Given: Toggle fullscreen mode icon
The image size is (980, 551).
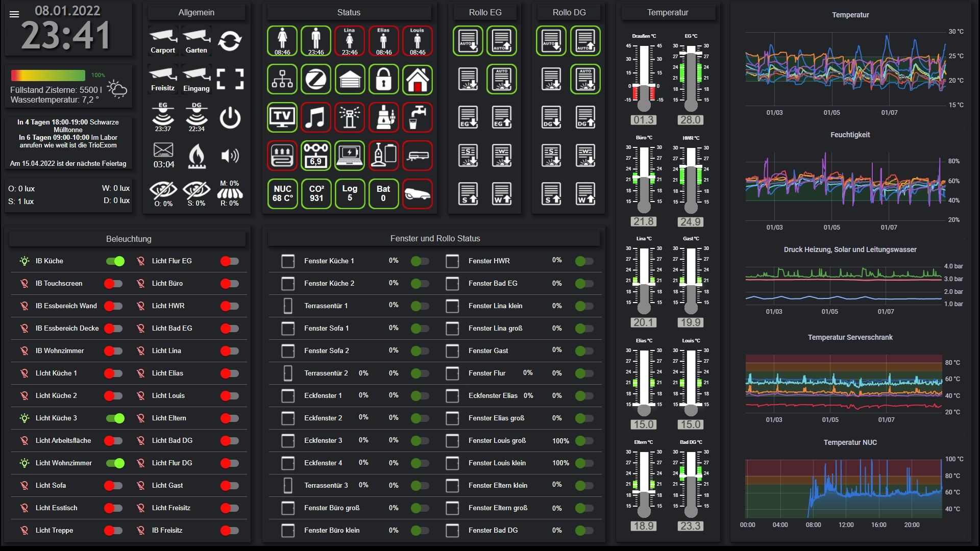Looking at the screenshot, I should point(230,79).
